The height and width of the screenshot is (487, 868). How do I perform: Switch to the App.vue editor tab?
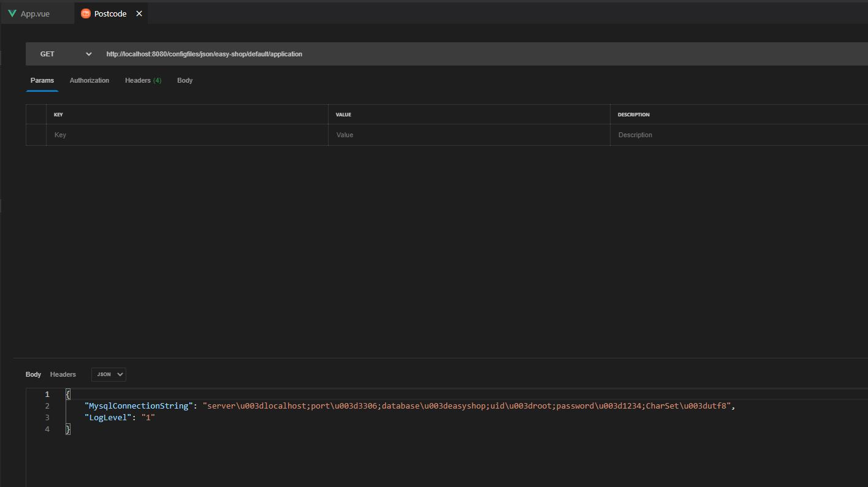tap(37, 13)
